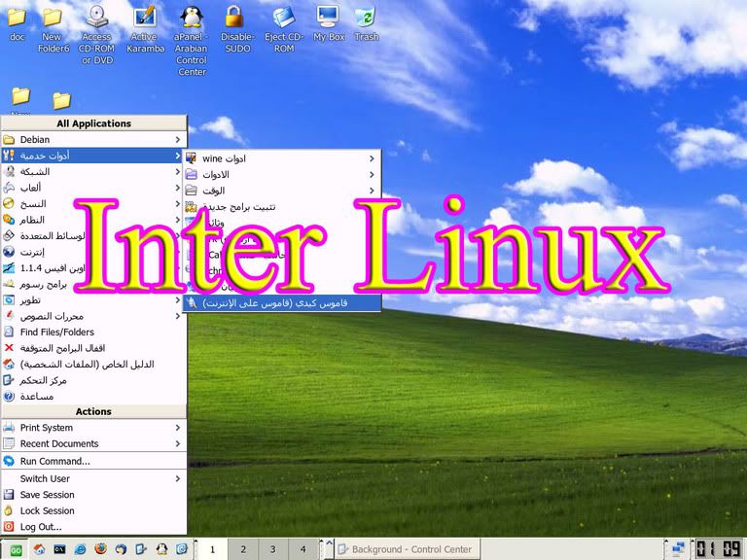Open the Debian menu entry

point(93,140)
